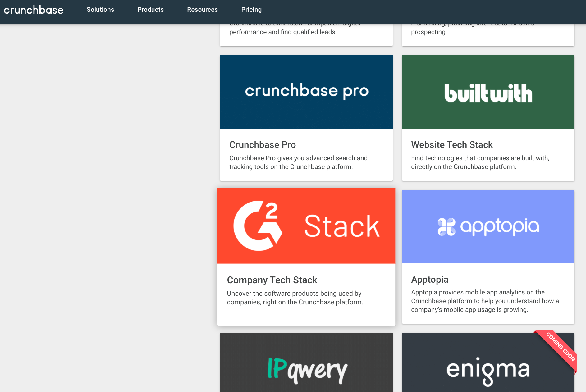Click the G2 logo icon

(x=258, y=226)
